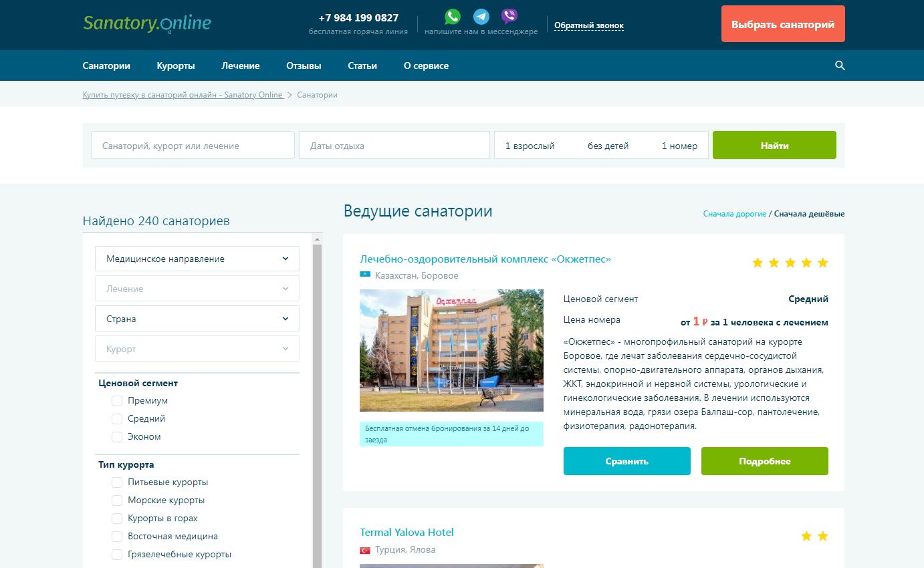Open the Окжетпес building photo

point(451,350)
